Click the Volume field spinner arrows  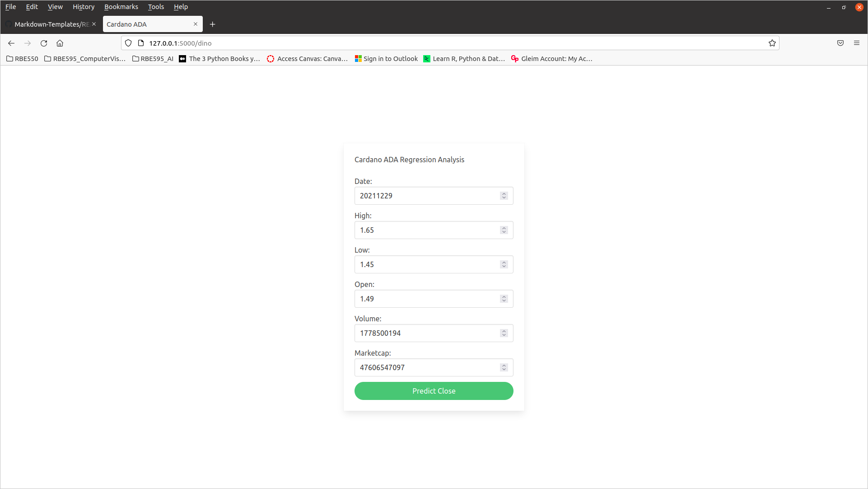point(504,333)
